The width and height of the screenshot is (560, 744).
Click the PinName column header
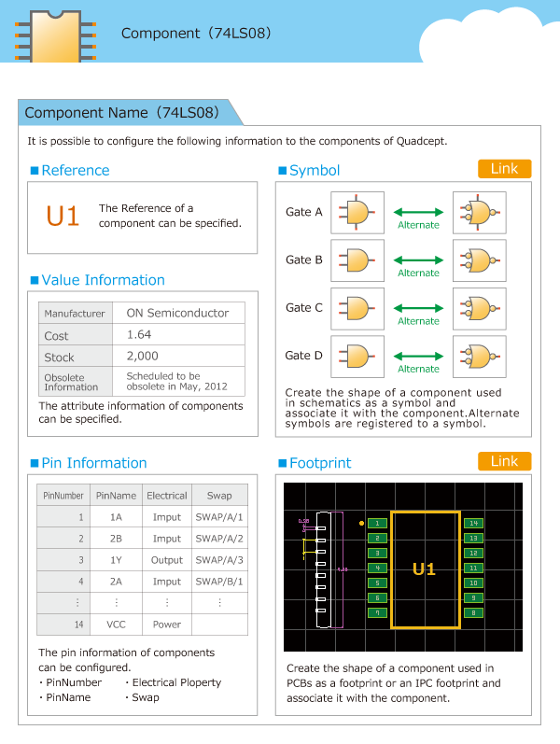pyautogui.click(x=116, y=496)
